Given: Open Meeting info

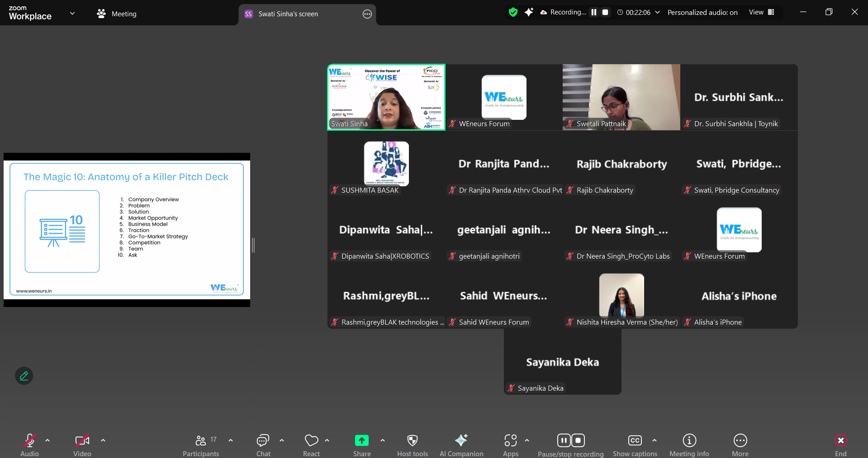Looking at the screenshot, I should click(x=689, y=445).
